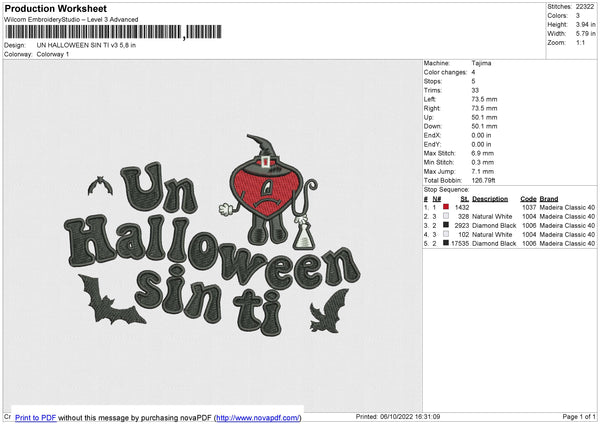Click the 'St.' column header
Image resolution: width=600 pixels, height=424 pixels.
[x=465, y=199]
